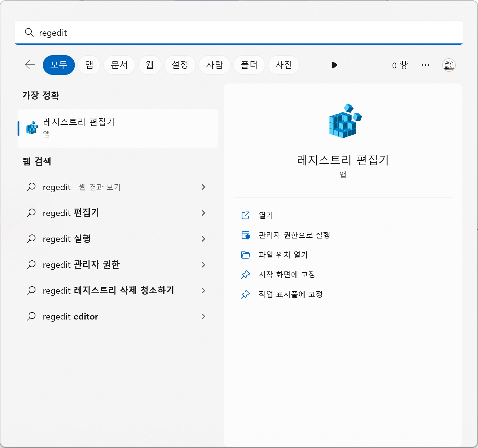Click the 레지스트리 편집기 title in preview pane
478x448 pixels.
(343, 160)
